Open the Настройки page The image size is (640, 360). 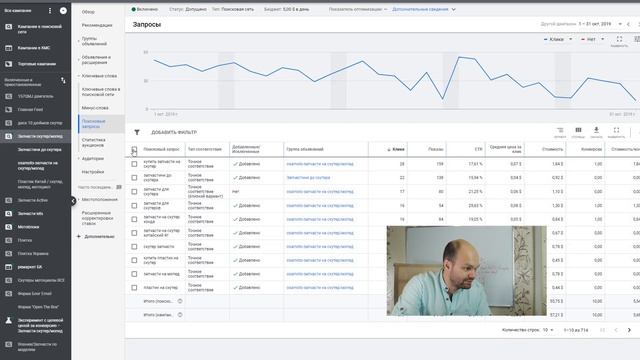click(x=93, y=172)
